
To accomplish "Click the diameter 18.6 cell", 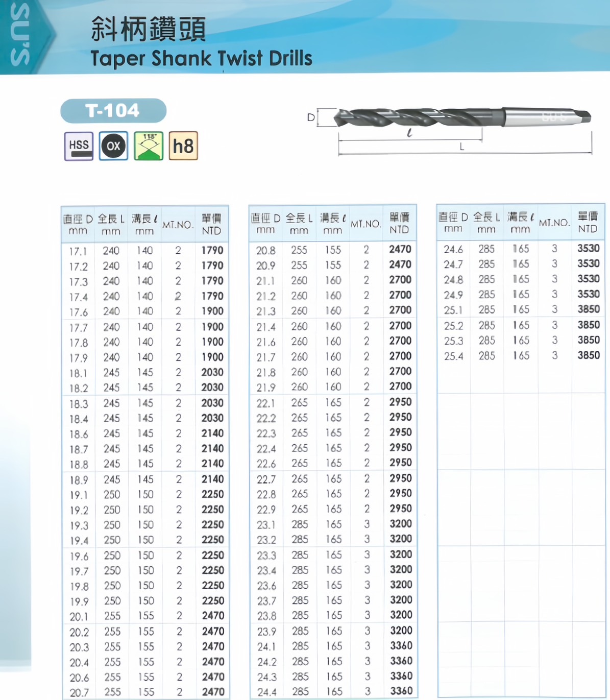I will pyautogui.click(x=79, y=434).
